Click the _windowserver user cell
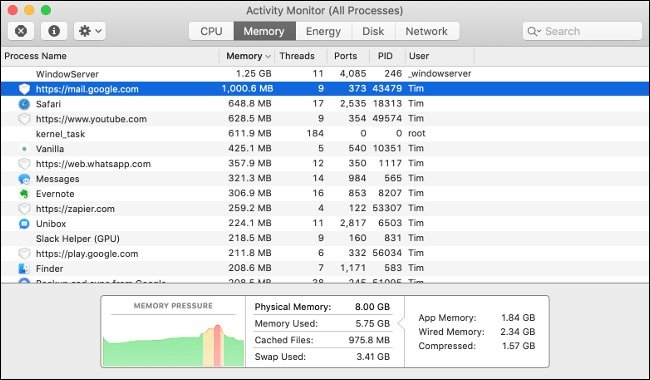The width and height of the screenshot is (650, 380). click(440, 74)
